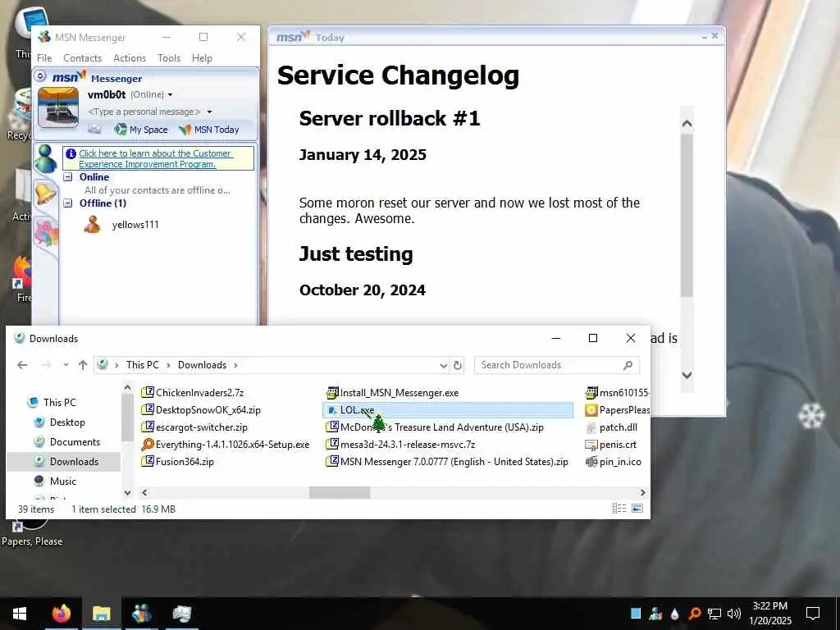Click the Everything search tray icon
Image resolution: width=840 pixels, height=630 pixels.
tap(695, 614)
